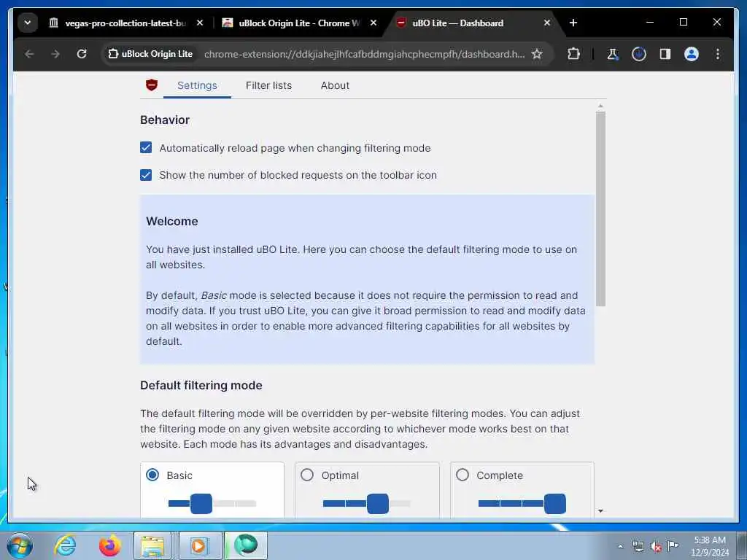
Task: Maximize the Chrome window
Action: coord(683,23)
